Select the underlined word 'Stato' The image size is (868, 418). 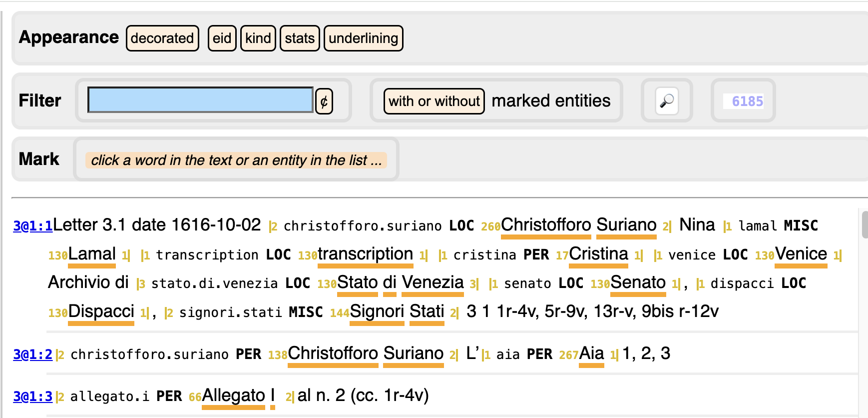[x=358, y=282]
